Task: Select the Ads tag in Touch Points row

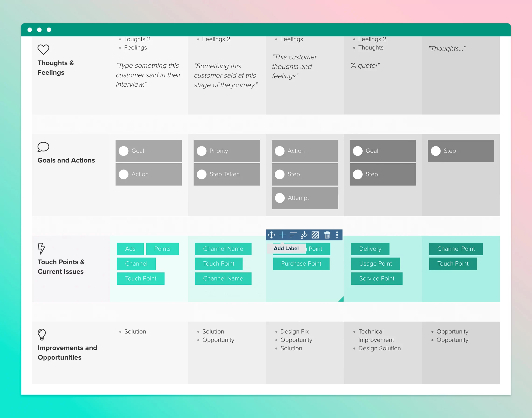Action: [130, 249]
